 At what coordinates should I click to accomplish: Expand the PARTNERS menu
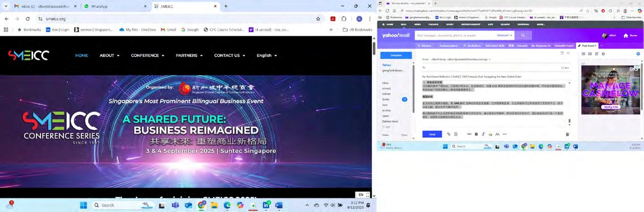coord(189,55)
